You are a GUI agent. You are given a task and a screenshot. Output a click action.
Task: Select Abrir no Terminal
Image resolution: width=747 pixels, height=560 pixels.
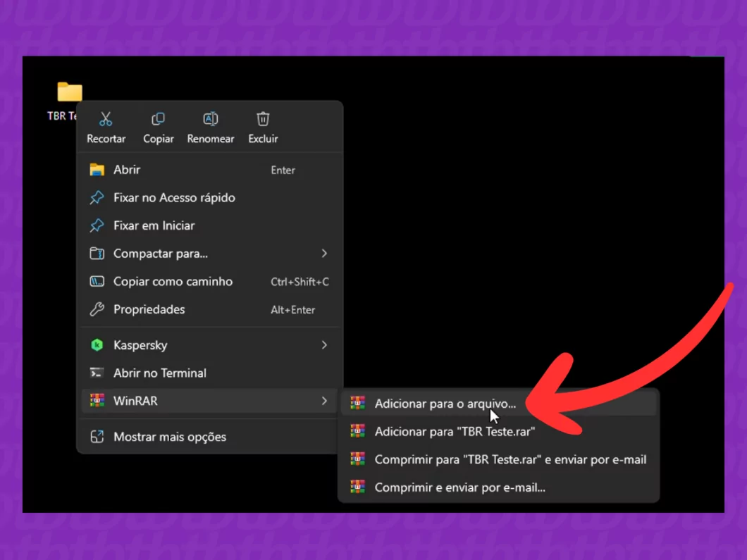[x=209, y=373]
